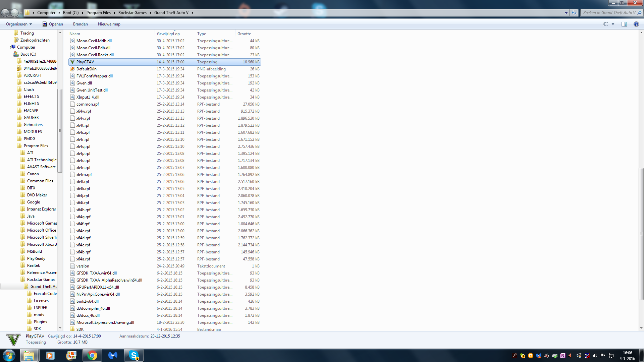Click the DefaultSkin PNG file icon
The width and height of the screenshot is (644, 362).
coord(72,69)
